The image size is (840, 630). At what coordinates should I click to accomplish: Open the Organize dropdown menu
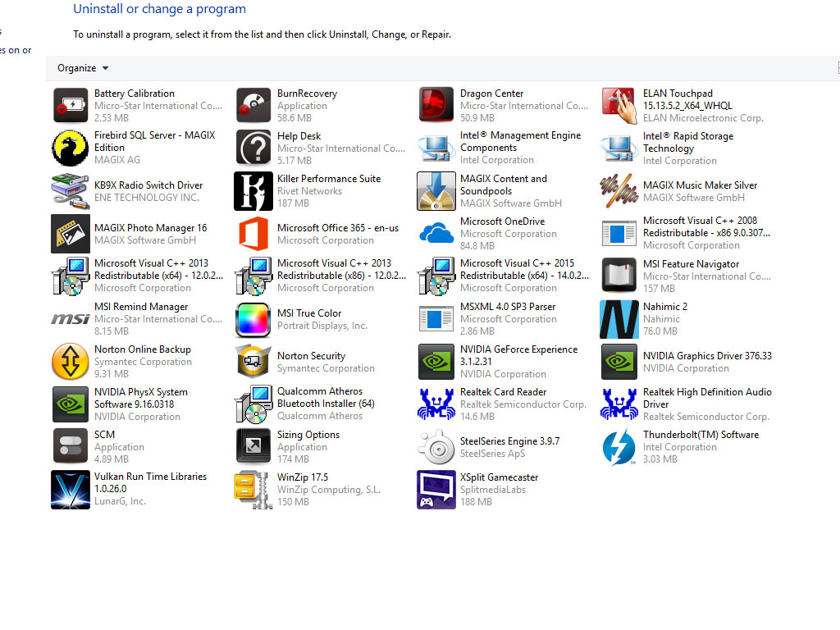point(83,68)
